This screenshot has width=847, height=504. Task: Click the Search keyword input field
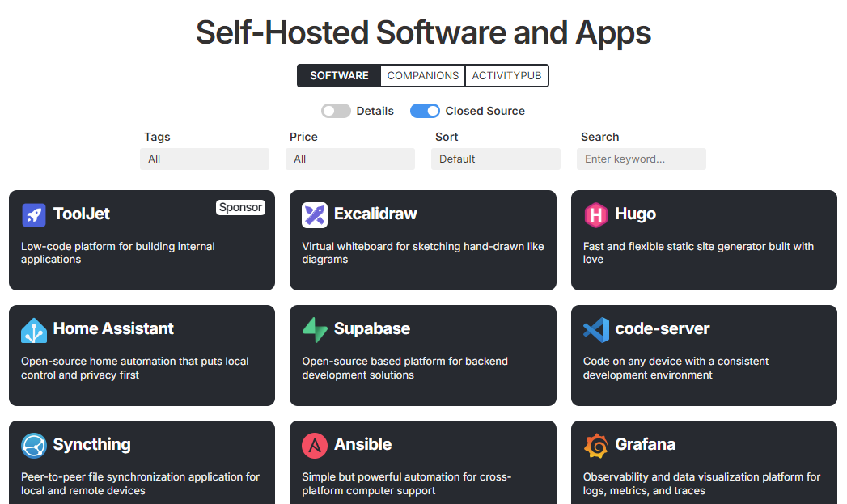coord(641,159)
